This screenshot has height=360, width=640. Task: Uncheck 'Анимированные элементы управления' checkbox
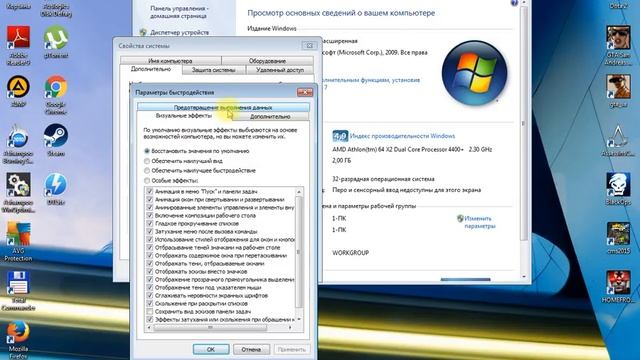pos(150,207)
